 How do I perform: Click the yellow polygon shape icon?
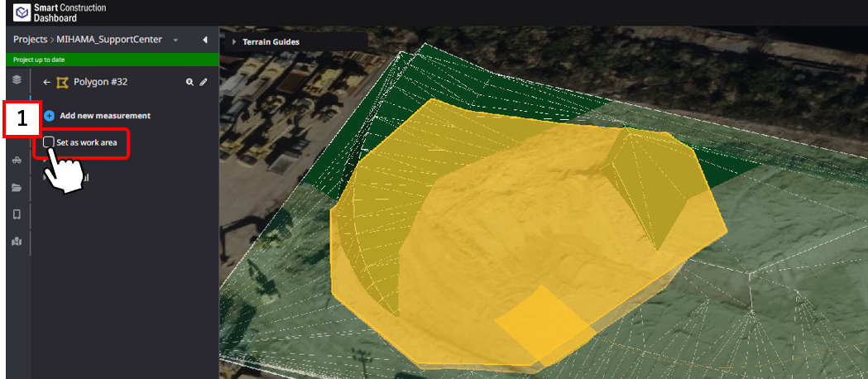click(x=62, y=83)
